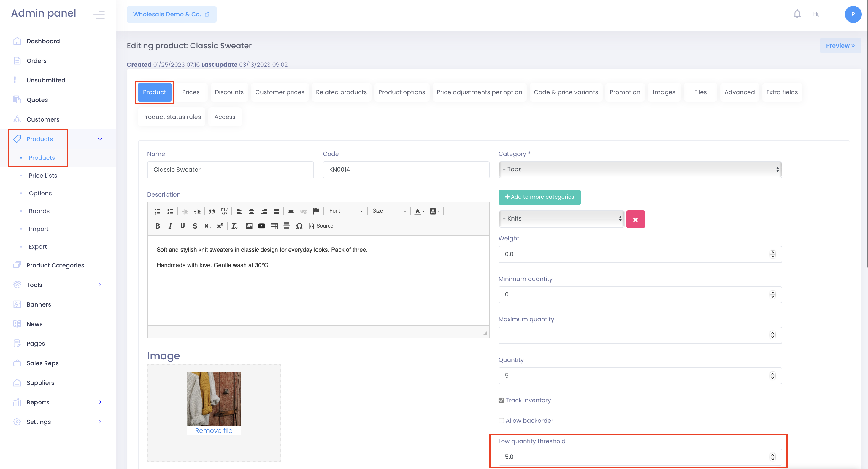868x469 pixels.
Task: Click the Bold formatting icon
Action: (x=157, y=226)
